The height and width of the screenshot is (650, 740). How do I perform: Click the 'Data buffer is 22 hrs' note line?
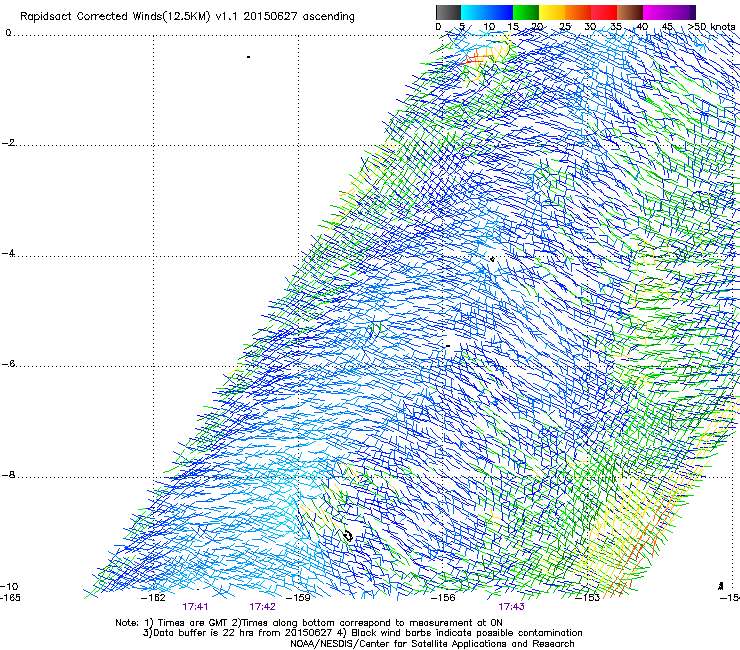pyautogui.click(x=362, y=633)
